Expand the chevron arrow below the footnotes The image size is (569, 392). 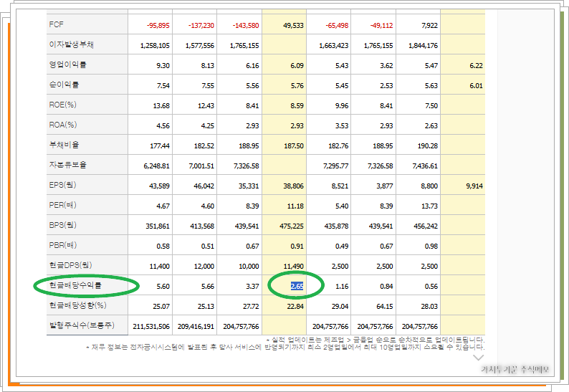pyautogui.click(x=478, y=358)
